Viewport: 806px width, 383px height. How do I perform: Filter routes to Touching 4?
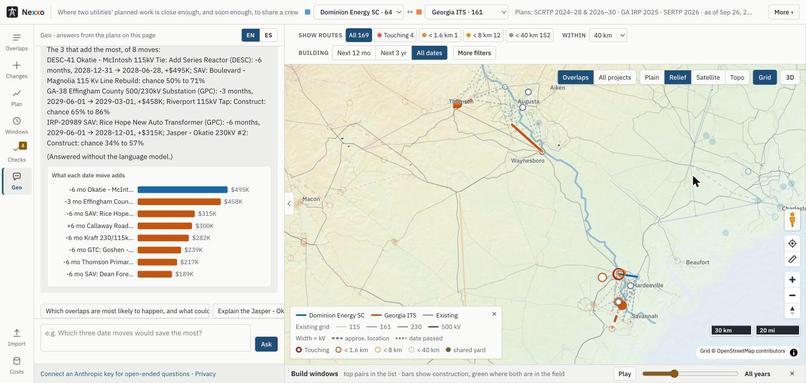395,35
